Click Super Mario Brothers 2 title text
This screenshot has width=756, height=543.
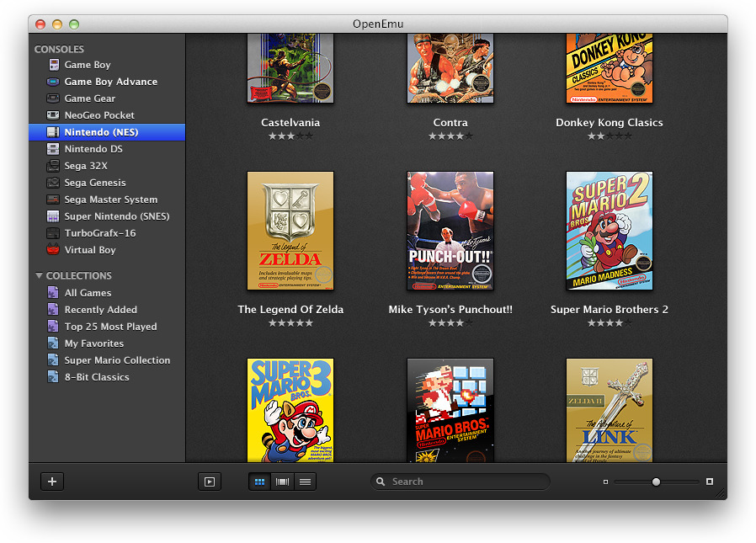point(610,310)
